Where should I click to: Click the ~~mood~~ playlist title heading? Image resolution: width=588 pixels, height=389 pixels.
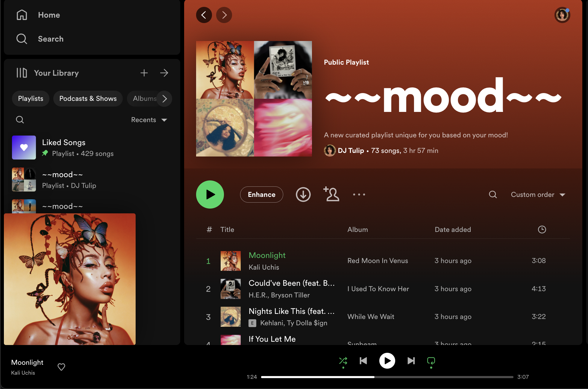click(443, 96)
